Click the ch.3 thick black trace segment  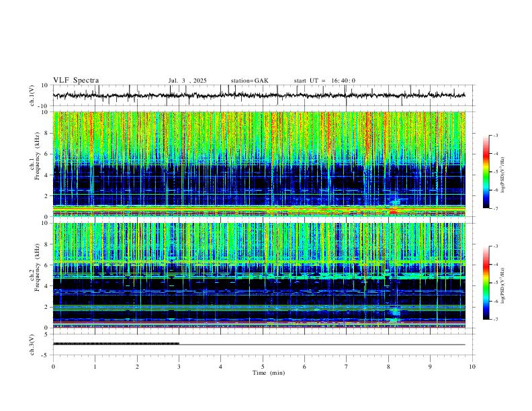pos(116,344)
